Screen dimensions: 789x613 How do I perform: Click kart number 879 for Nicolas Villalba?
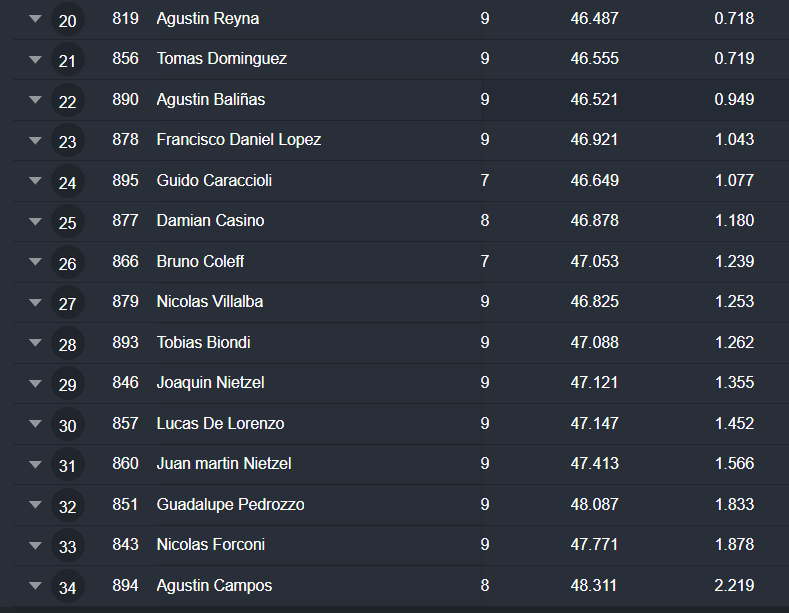click(x=126, y=301)
